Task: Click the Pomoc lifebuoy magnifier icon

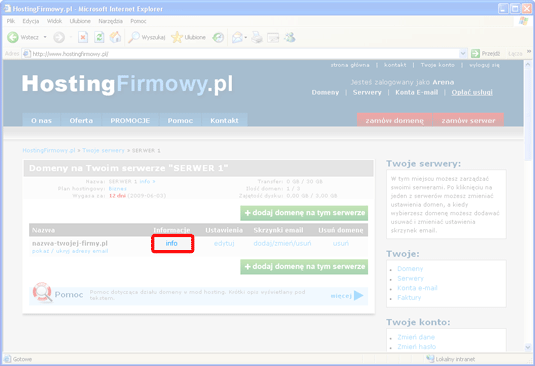Action: point(42,293)
